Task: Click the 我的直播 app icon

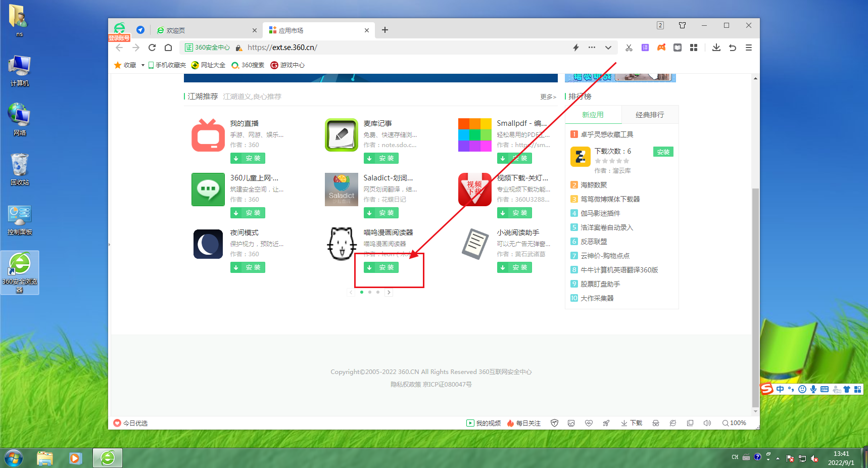Action: [208, 135]
